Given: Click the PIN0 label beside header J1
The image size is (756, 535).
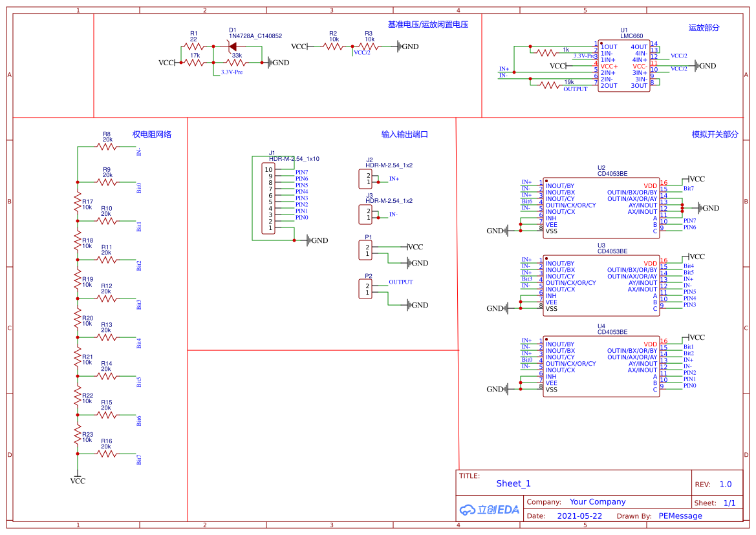Looking at the screenshot, I should pos(302,218).
